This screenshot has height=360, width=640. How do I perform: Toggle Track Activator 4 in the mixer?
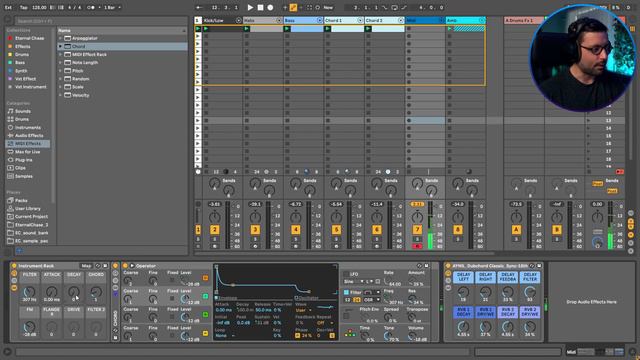tap(296, 230)
